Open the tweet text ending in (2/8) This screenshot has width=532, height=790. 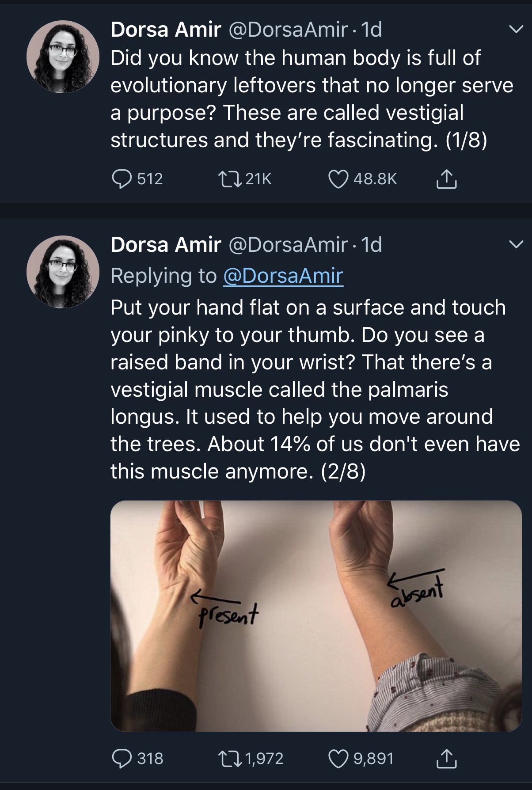(x=309, y=389)
